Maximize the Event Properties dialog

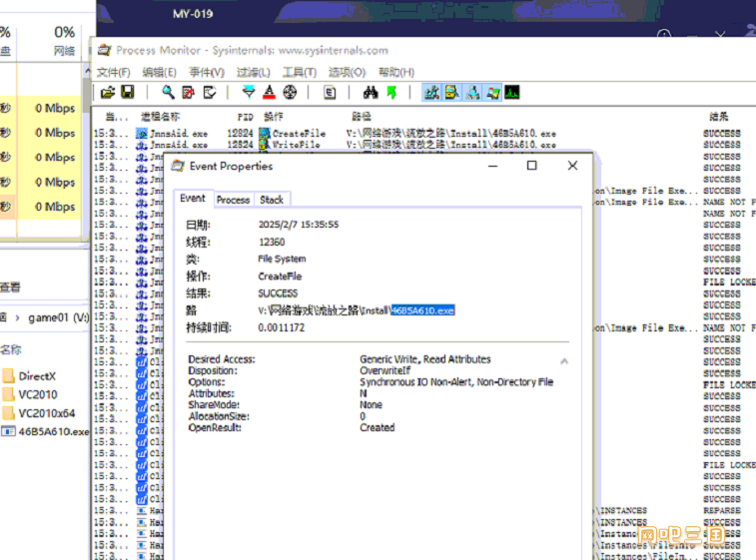532,166
